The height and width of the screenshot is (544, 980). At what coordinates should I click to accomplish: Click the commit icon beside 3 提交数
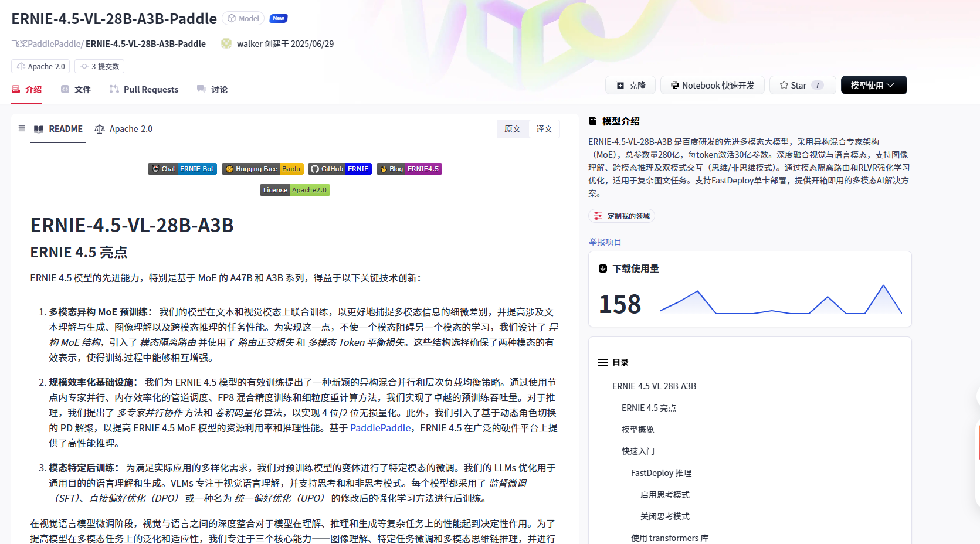click(84, 66)
